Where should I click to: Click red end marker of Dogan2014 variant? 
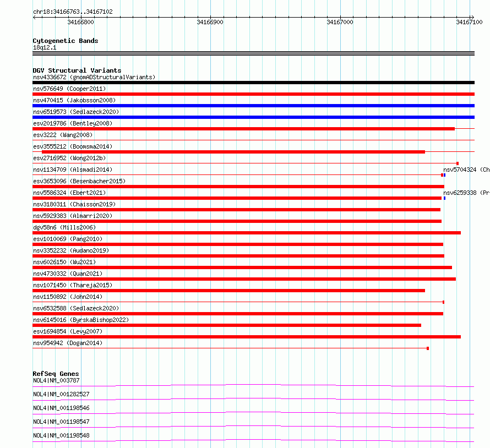(x=428, y=348)
